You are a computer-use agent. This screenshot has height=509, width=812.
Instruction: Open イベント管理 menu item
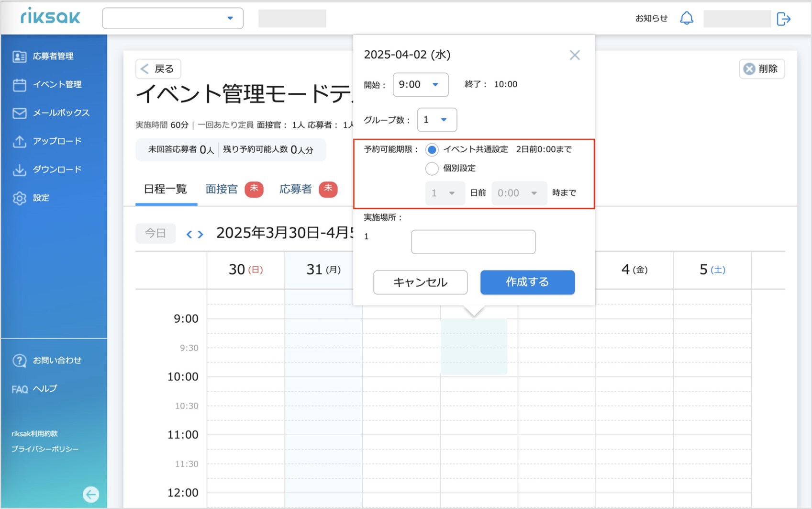coord(57,85)
